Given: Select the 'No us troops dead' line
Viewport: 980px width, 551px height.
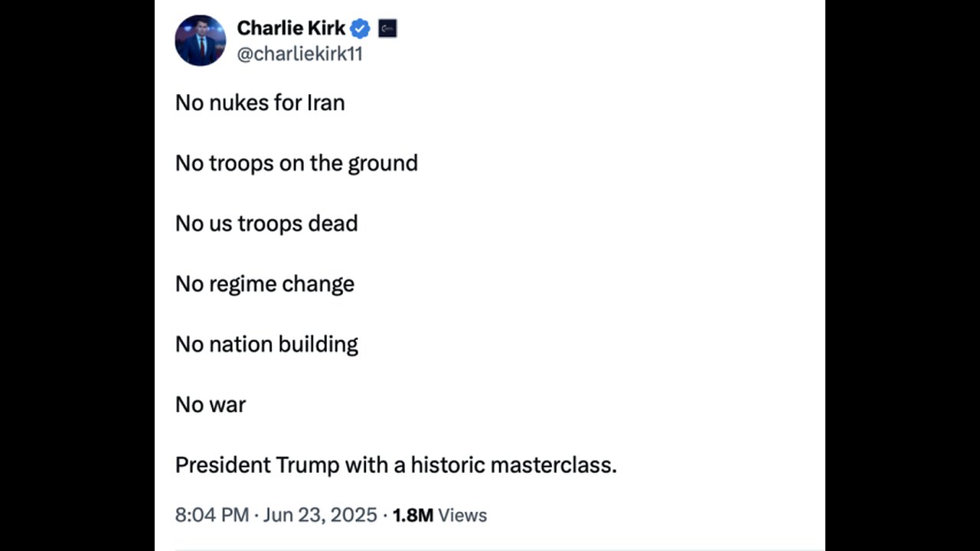Looking at the screenshot, I should coord(266,223).
